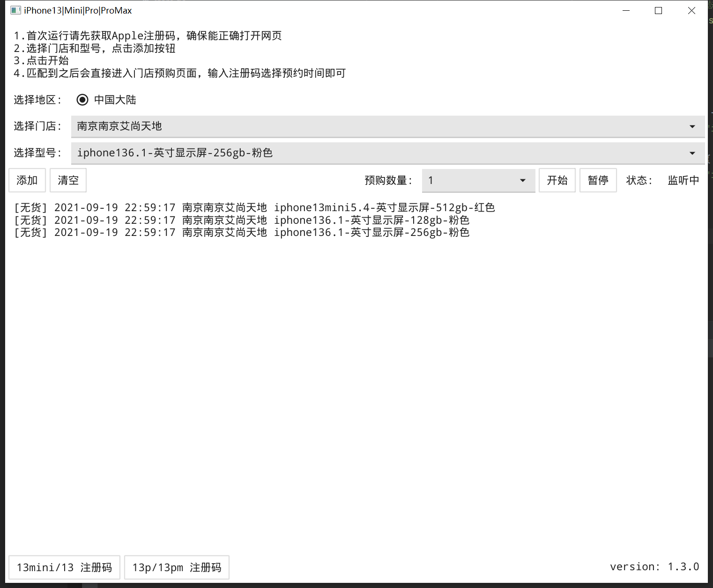Click the 清空 button

[x=68, y=180]
